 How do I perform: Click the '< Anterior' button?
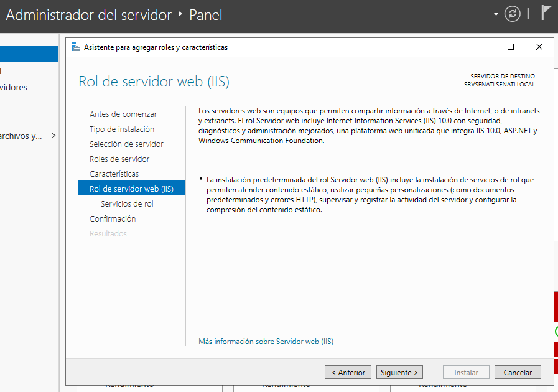(x=348, y=373)
